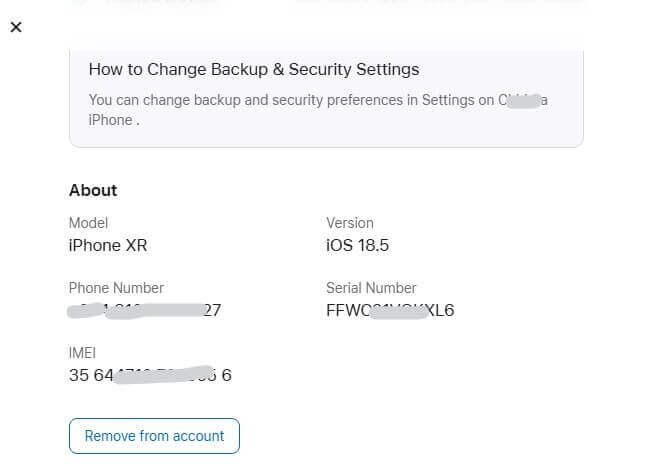Select the iPhone XR model value
The image size is (662, 468).
coord(108,245)
